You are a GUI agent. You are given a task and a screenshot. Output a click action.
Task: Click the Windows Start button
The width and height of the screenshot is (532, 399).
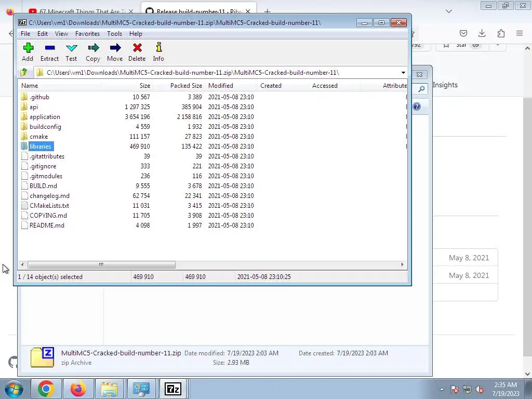[14, 389]
